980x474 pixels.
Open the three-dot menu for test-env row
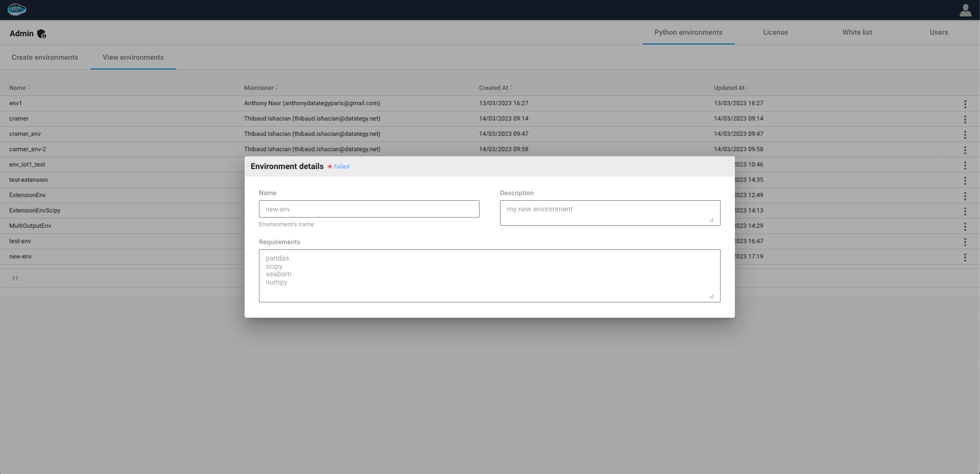[965, 242]
